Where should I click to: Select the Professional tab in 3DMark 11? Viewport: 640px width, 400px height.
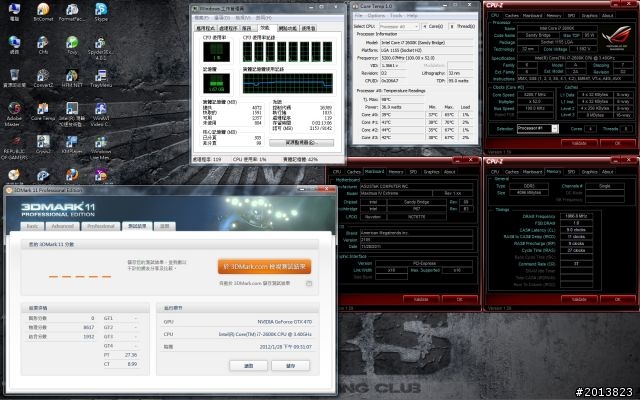101,226
